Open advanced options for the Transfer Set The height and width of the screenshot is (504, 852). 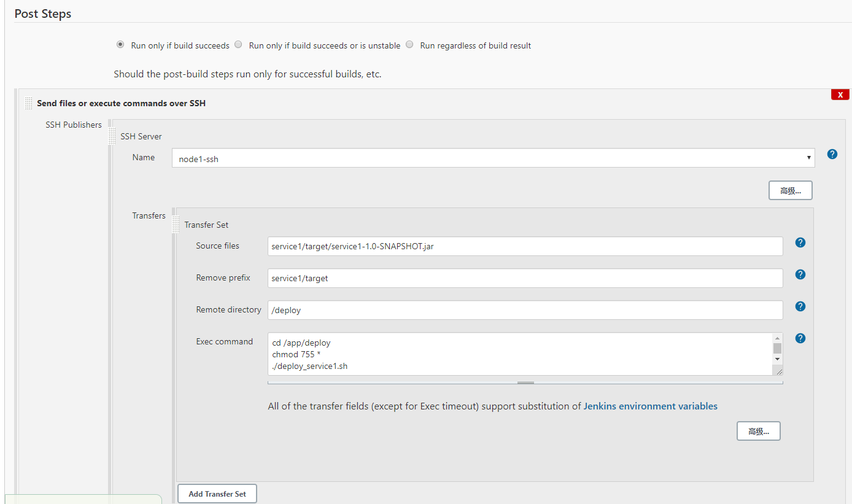pyautogui.click(x=758, y=431)
